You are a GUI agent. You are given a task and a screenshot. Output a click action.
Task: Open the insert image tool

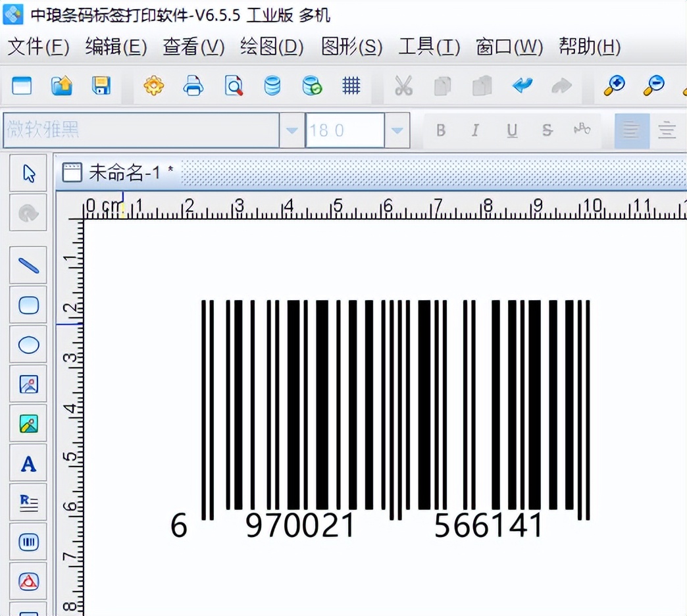point(28,384)
